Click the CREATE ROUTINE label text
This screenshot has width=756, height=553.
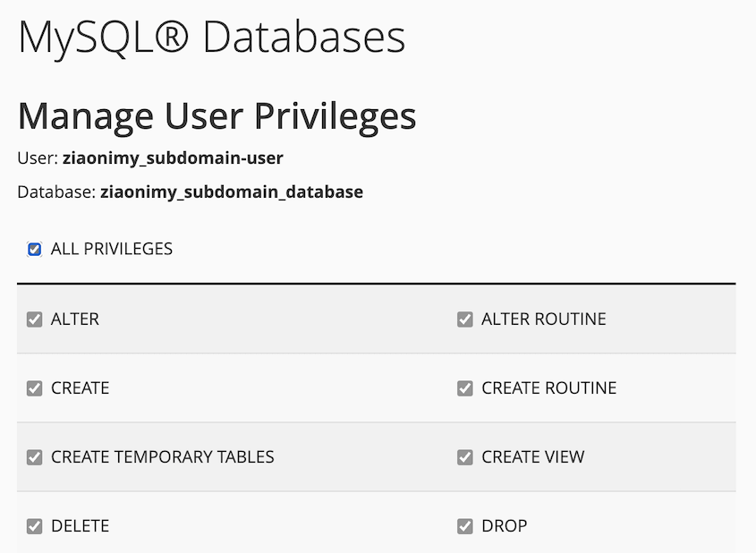pyautogui.click(x=548, y=388)
